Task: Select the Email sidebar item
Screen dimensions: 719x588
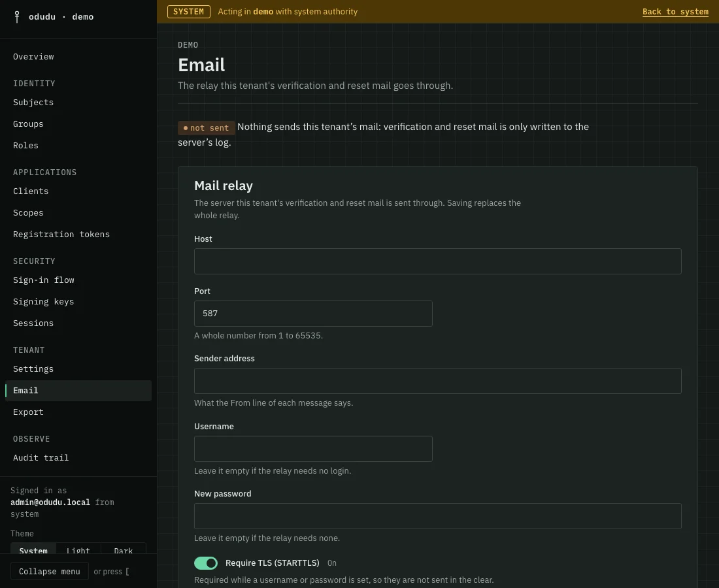Action: point(78,391)
